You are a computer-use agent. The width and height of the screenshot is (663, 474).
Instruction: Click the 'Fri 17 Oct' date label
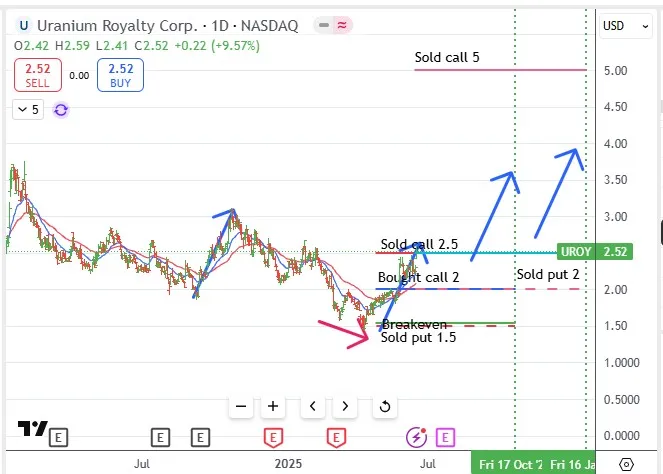510,464
